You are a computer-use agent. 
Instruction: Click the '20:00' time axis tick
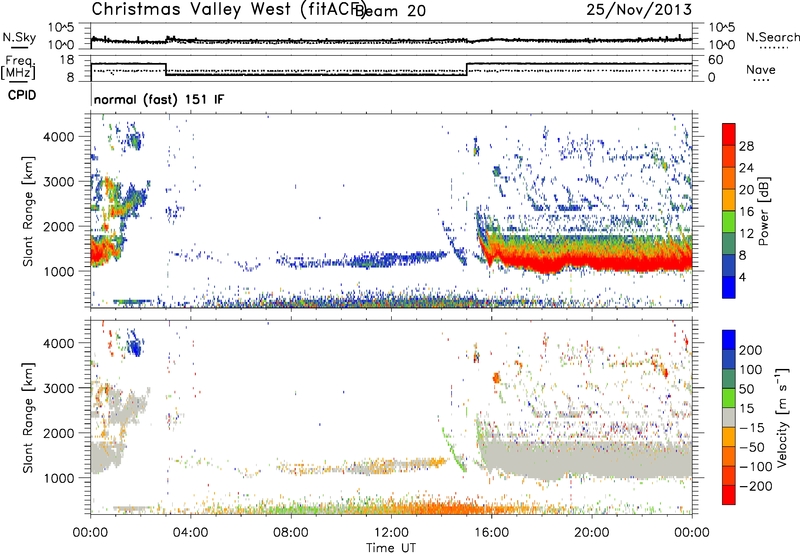(x=592, y=533)
